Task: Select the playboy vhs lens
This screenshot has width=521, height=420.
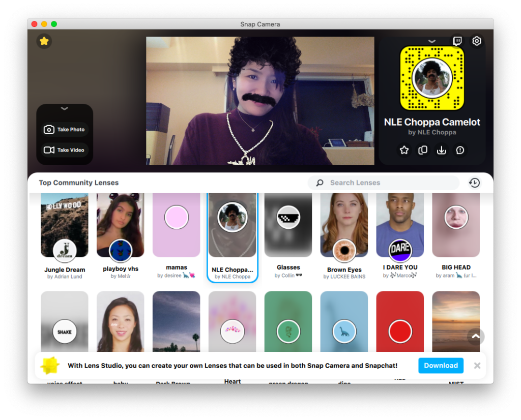Action: (x=120, y=236)
